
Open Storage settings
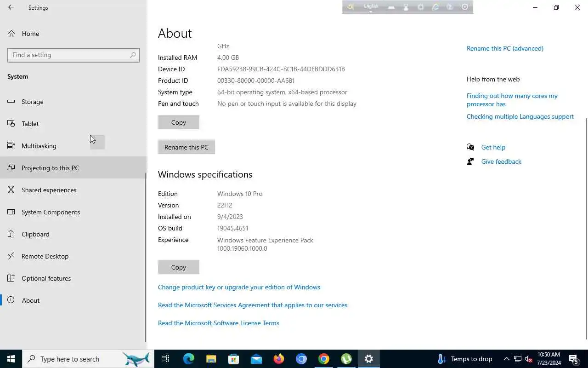pos(73,102)
